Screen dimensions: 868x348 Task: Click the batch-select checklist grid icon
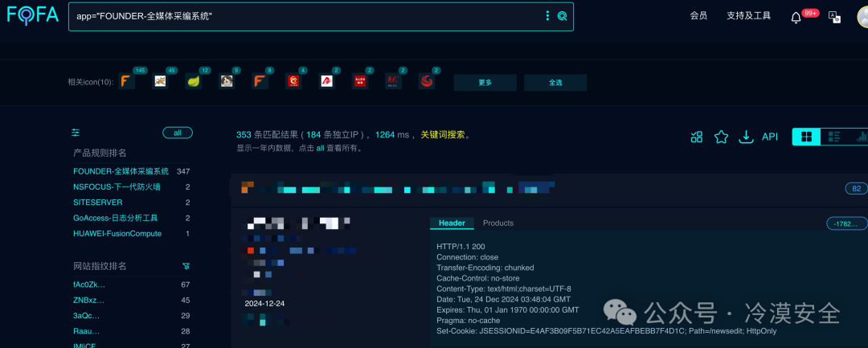coord(696,137)
